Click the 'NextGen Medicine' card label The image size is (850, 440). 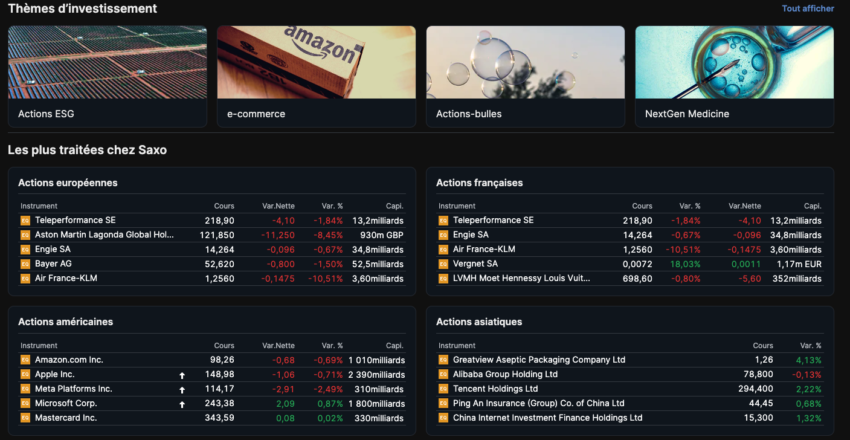[x=687, y=114]
